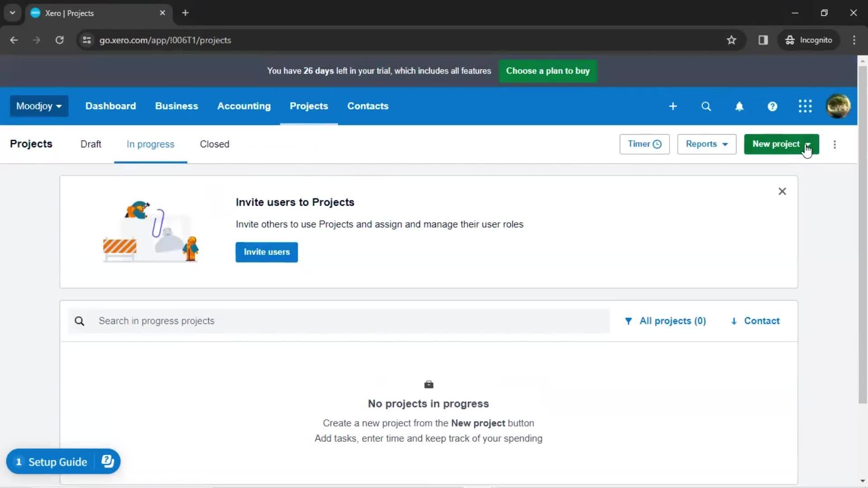Click the briefcase icon above No projects
Screen dimensions: 868x488
pyautogui.click(x=429, y=385)
